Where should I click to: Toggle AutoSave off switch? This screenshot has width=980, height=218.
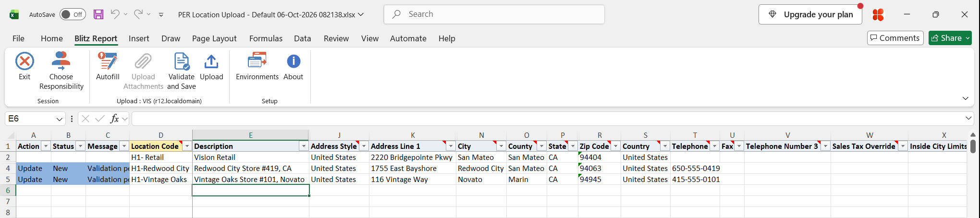tap(73, 14)
